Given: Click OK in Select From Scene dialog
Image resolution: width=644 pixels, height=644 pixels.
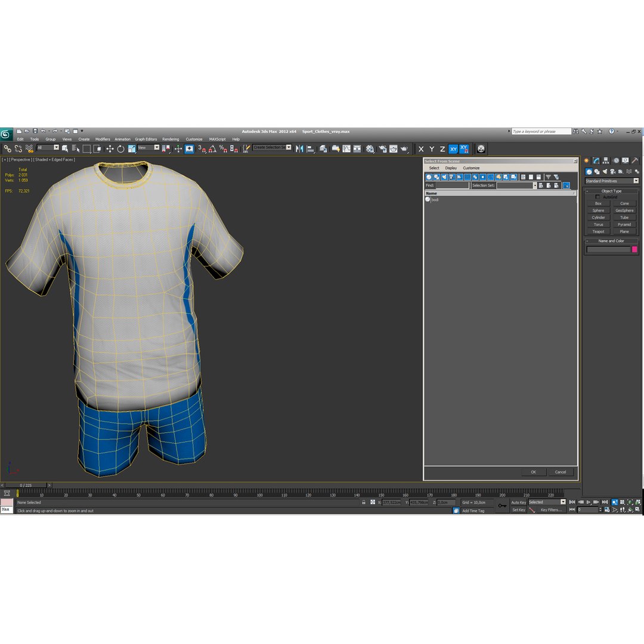Looking at the screenshot, I should (533, 472).
